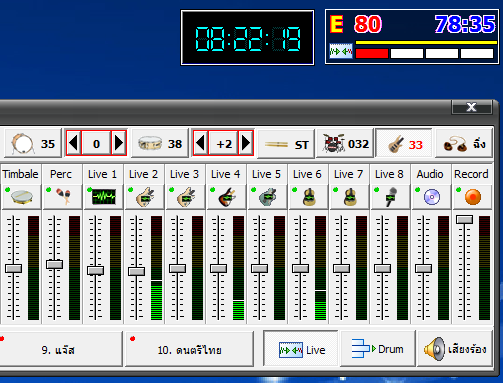This screenshot has height=383, width=503.
Task: Click the Live 1 waveform icon
Action: click(103, 197)
